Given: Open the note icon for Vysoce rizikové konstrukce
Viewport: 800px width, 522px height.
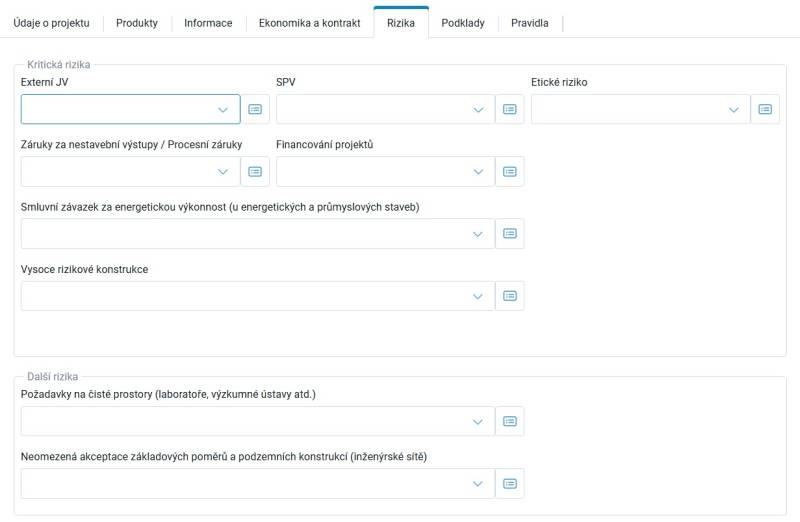Looking at the screenshot, I should pos(510,296).
